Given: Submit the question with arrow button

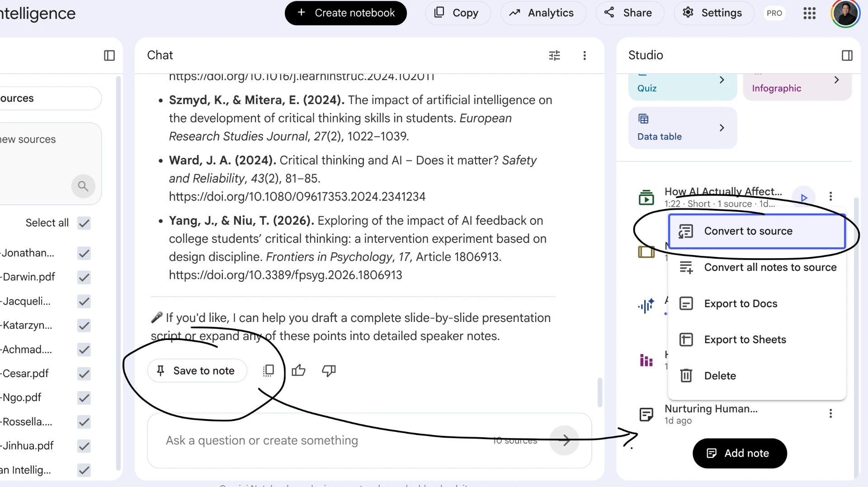Looking at the screenshot, I should point(564,440).
